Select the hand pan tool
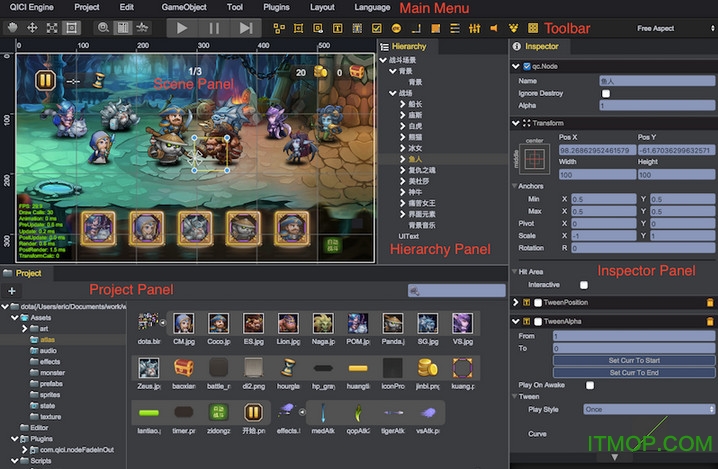Screen dimensions: 718x469 click(12, 28)
